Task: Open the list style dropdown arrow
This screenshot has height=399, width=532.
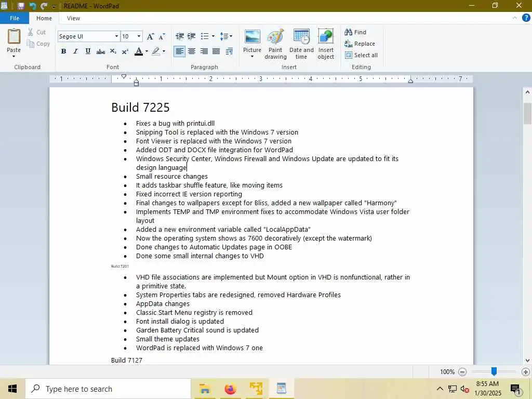Action: (213, 36)
